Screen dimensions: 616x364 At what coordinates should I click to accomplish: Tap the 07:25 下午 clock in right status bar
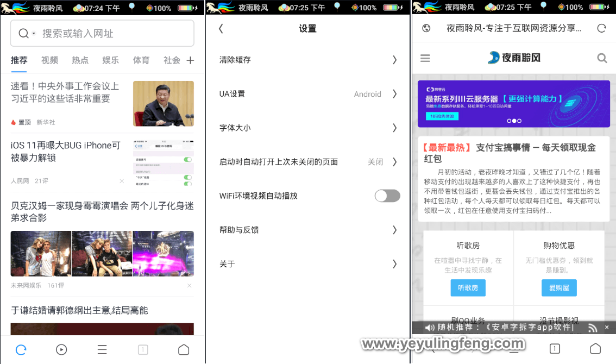coord(514,7)
